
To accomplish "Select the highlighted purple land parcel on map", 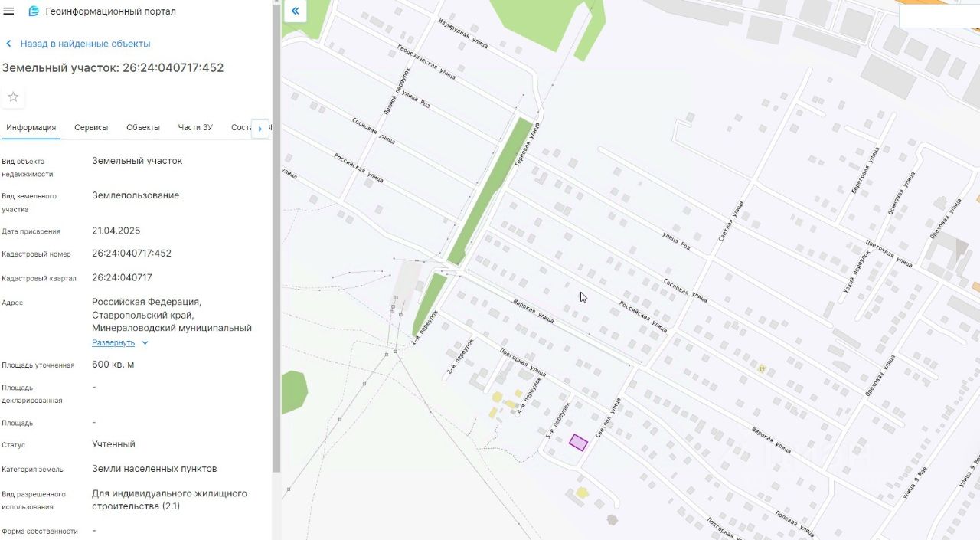I will (579, 442).
